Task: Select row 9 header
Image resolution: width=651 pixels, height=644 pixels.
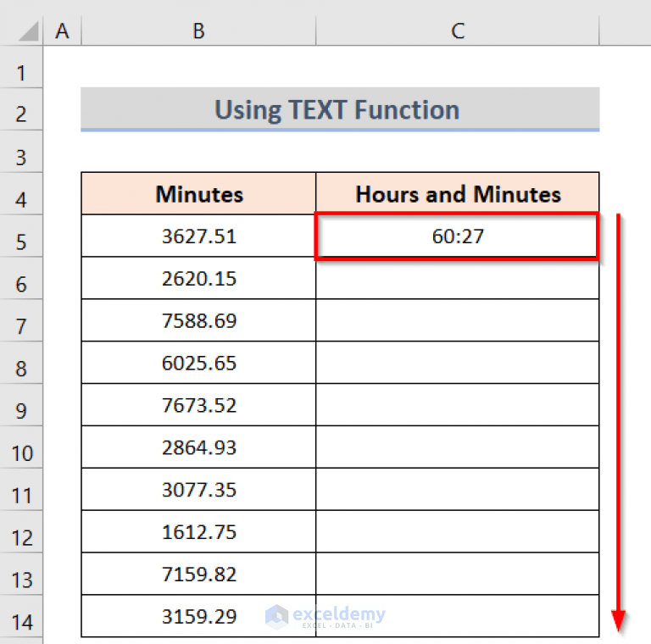Action: pyautogui.click(x=21, y=405)
